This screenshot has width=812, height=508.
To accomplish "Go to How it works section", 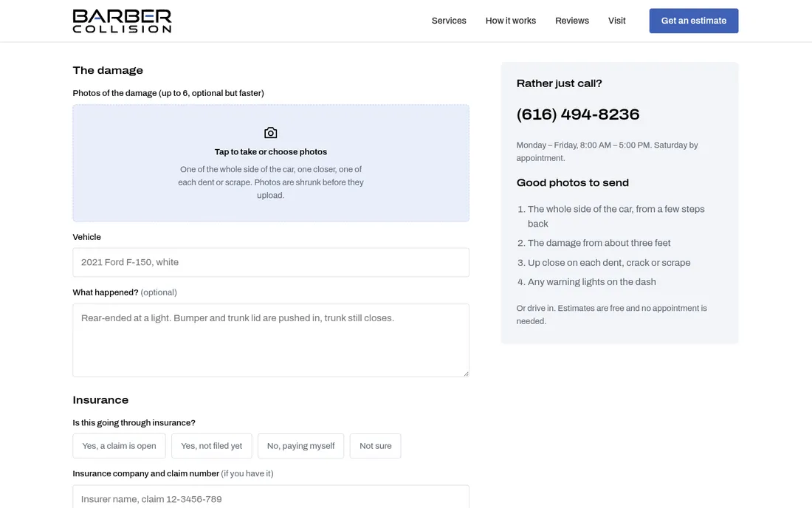I will (511, 21).
